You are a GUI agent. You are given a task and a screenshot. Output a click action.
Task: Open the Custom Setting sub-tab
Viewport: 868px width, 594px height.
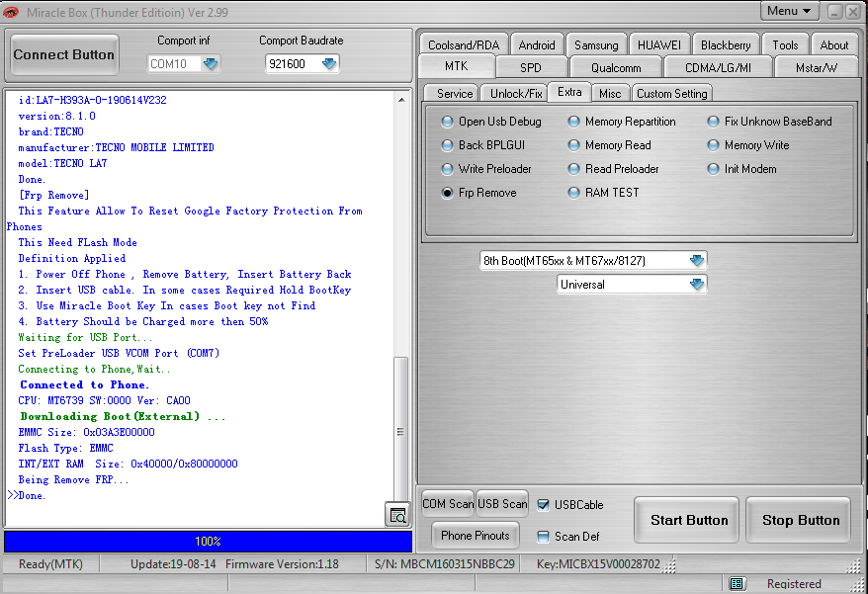click(x=672, y=94)
